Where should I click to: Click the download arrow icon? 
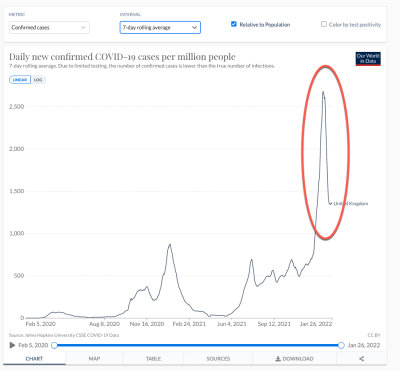click(x=278, y=359)
